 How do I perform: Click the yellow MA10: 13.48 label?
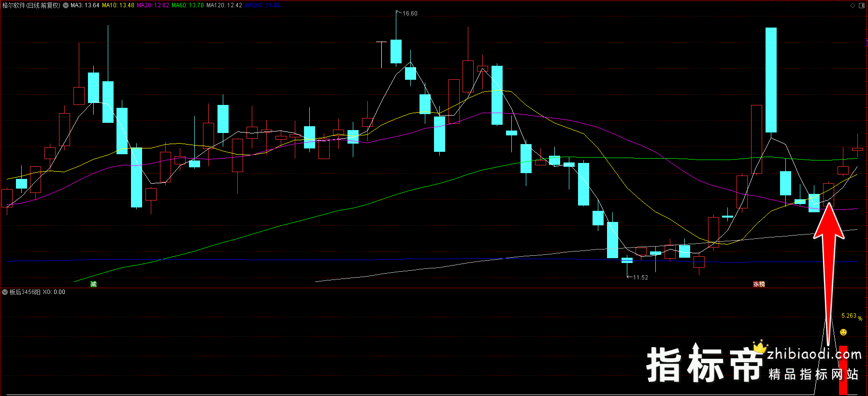coord(118,5)
